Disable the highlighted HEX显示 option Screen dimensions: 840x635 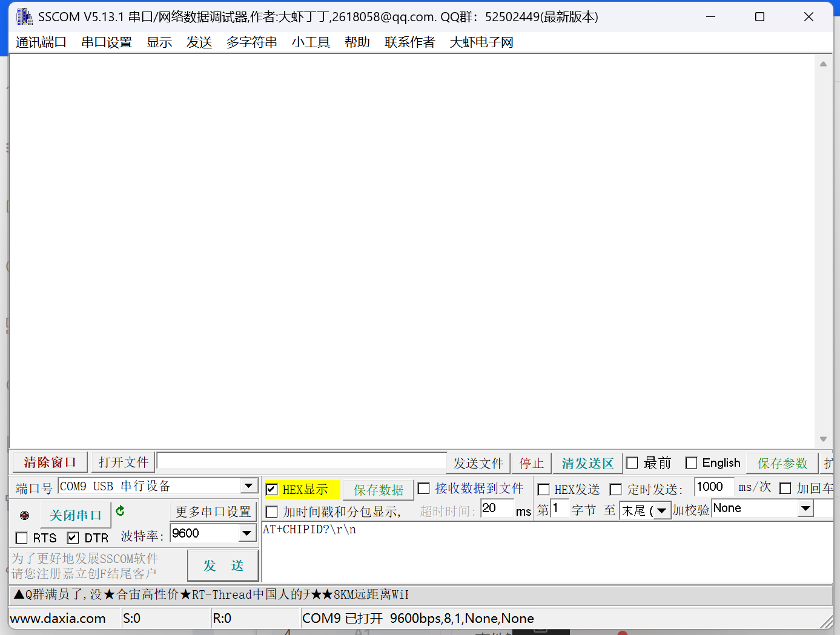click(x=271, y=489)
